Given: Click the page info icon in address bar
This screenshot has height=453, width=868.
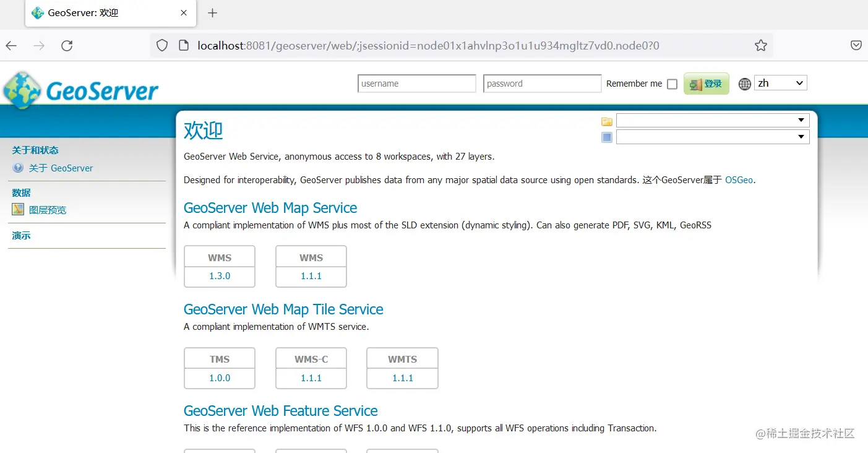Looking at the screenshot, I should (x=183, y=45).
